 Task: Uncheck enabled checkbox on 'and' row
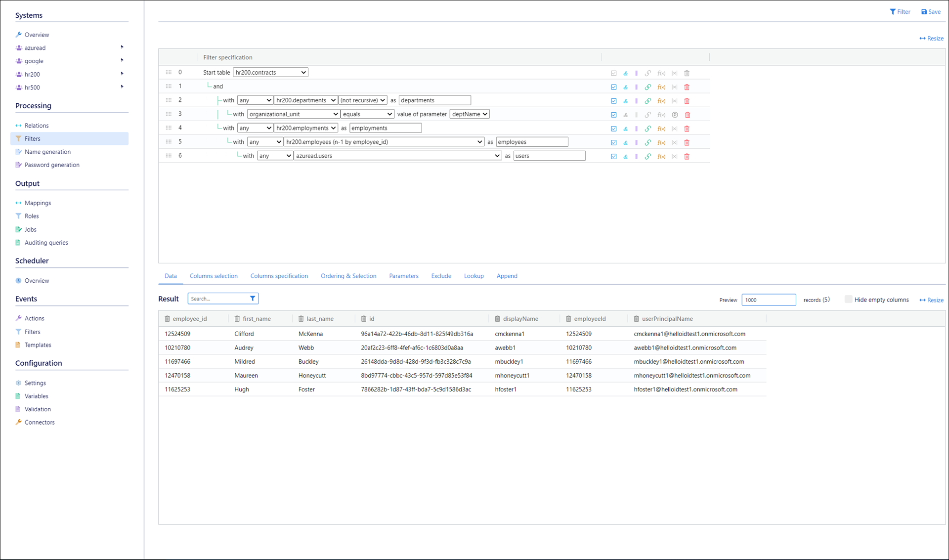[613, 87]
